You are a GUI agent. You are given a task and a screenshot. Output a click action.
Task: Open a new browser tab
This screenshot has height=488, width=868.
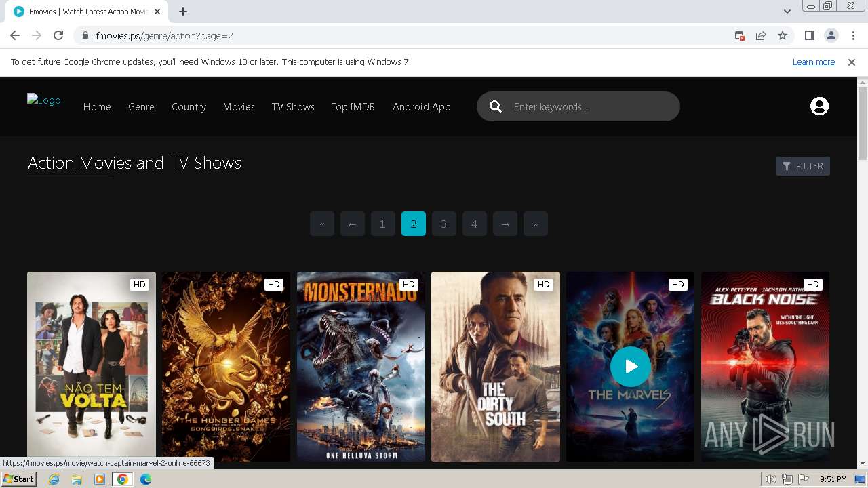point(183,12)
